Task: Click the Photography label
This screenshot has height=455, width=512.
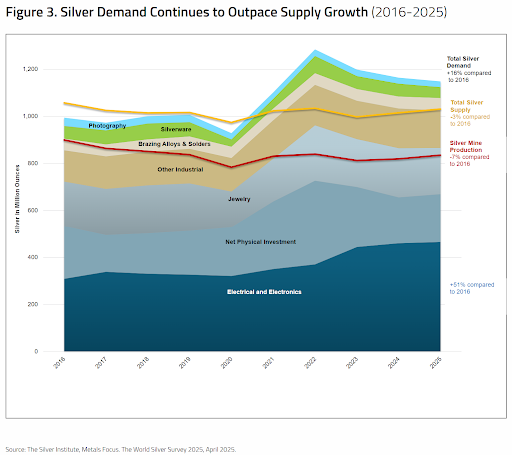Action: pos(107,126)
